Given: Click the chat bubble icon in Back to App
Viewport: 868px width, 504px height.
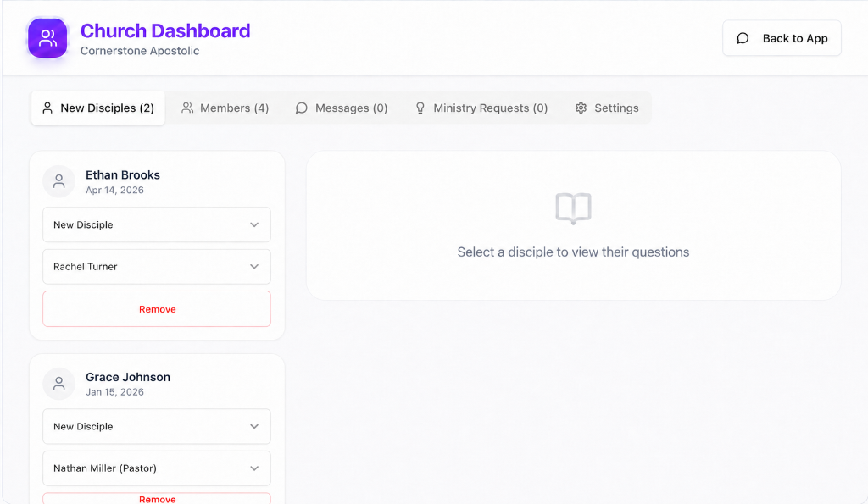Looking at the screenshot, I should click(x=743, y=38).
